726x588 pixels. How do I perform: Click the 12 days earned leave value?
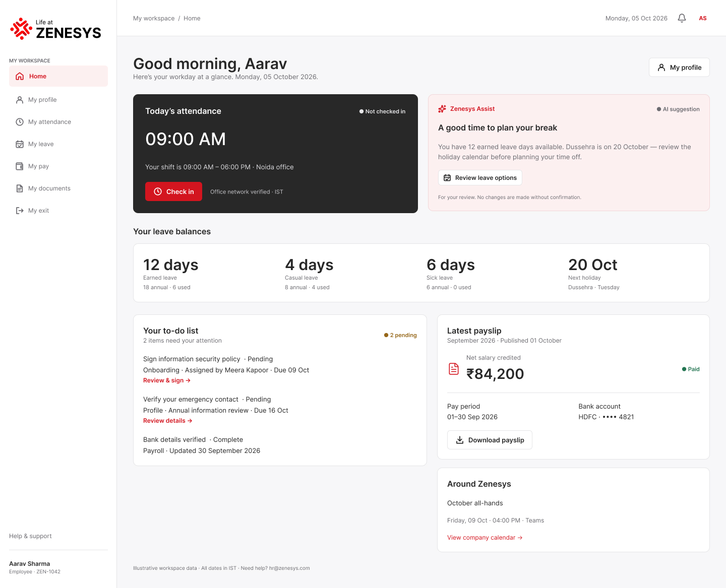[171, 265]
